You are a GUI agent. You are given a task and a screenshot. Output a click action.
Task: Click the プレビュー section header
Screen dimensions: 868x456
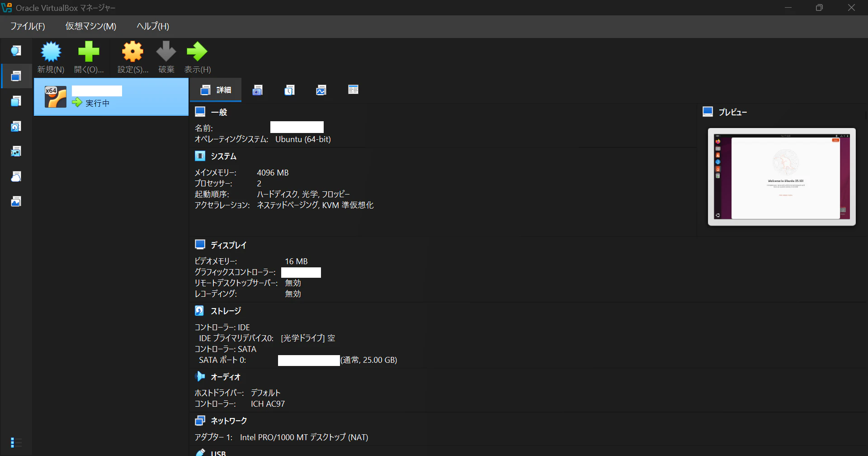(733, 112)
